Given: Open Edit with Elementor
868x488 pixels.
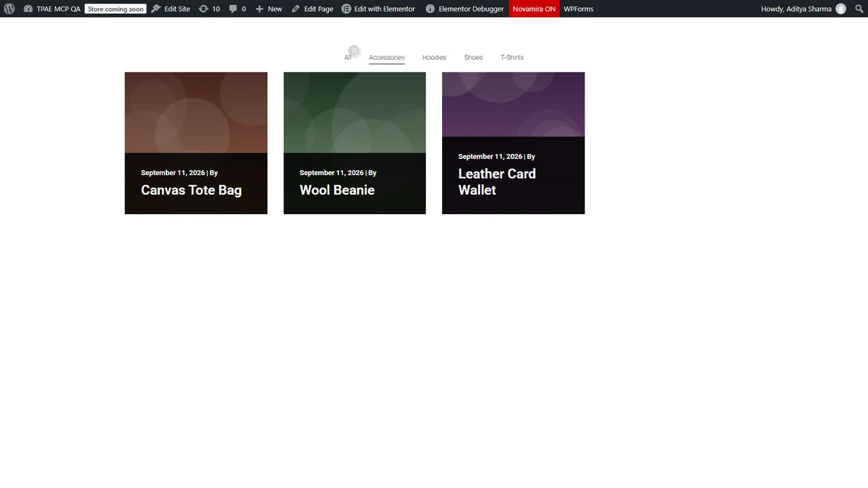Looking at the screenshot, I should [x=385, y=9].
